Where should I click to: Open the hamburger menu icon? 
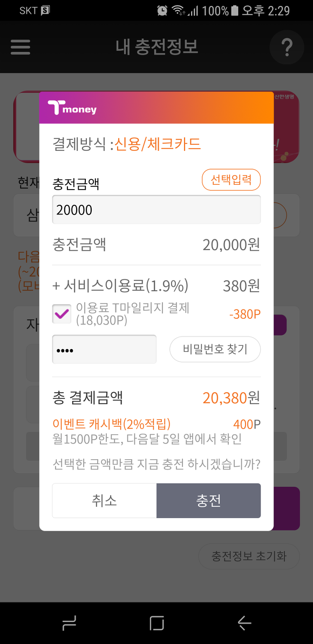click(x=21, y=47)
